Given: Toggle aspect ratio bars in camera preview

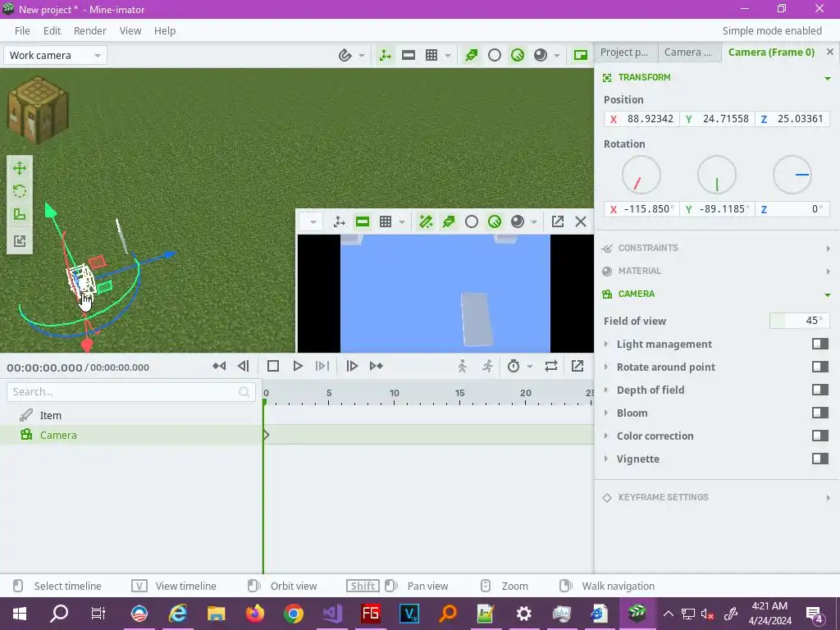Looking at the screenshot, I should [x=362, y=221].
